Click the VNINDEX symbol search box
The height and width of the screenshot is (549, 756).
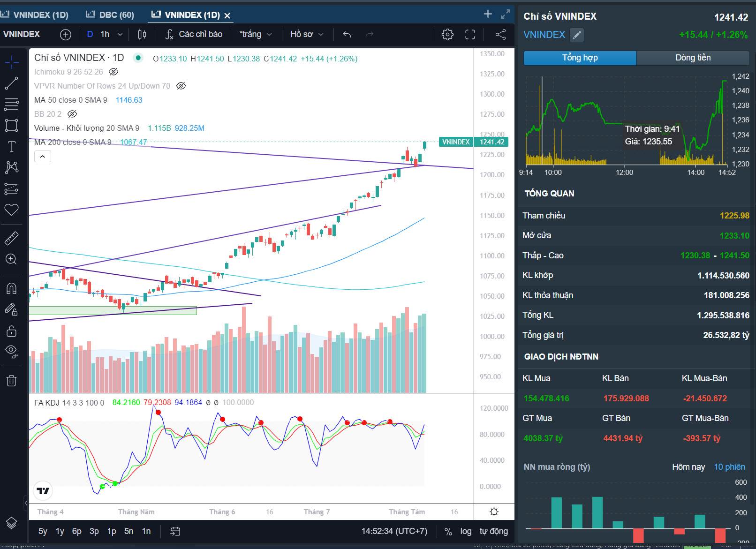[x=22, y=34]
